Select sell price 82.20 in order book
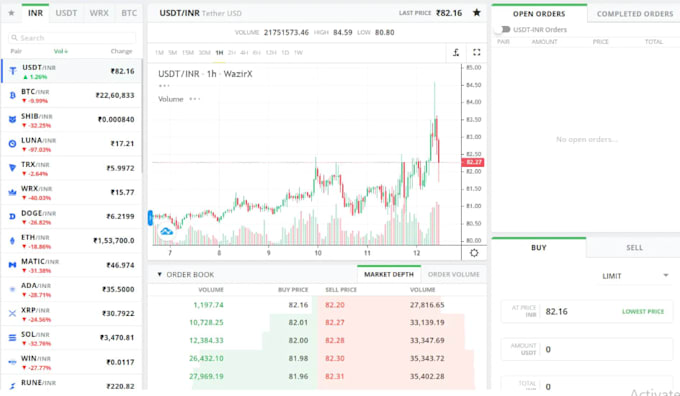The image size is (680, 396). pyautogui.click(x=335, y=305)
